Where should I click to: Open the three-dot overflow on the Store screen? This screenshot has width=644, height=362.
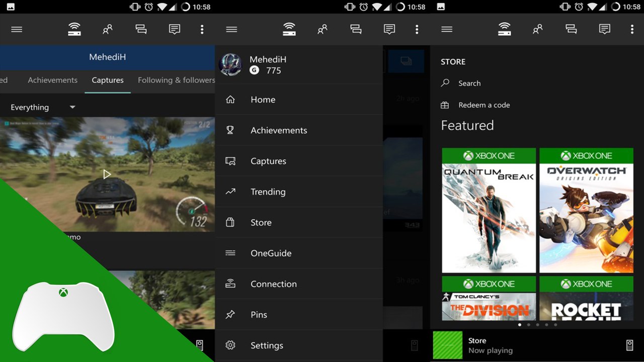coord(632,29)
